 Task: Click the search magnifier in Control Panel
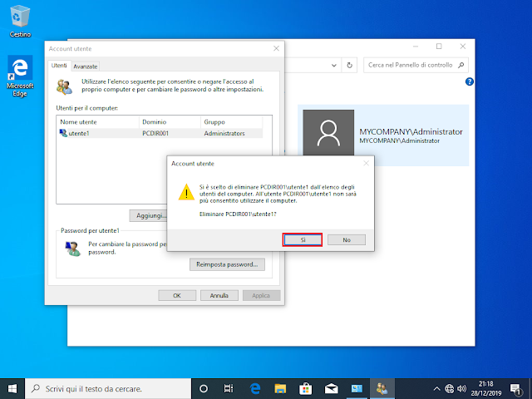[x=461, y=65]
